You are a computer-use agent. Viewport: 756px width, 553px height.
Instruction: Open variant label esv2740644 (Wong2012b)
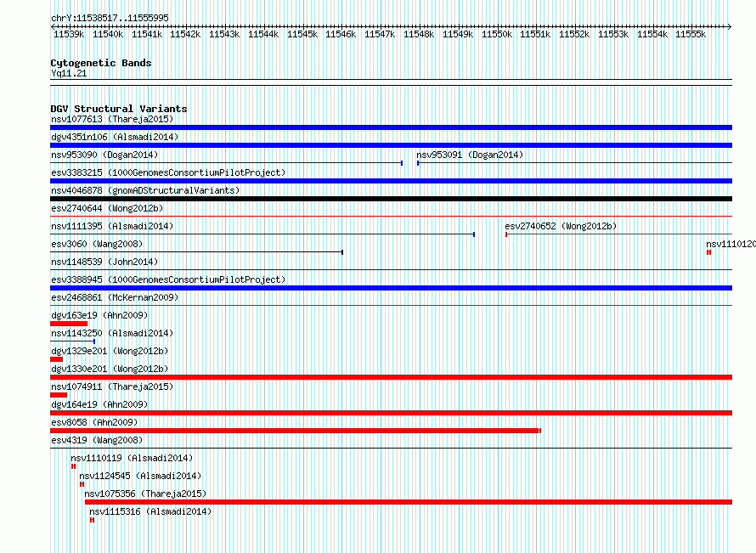click(107, 208)
